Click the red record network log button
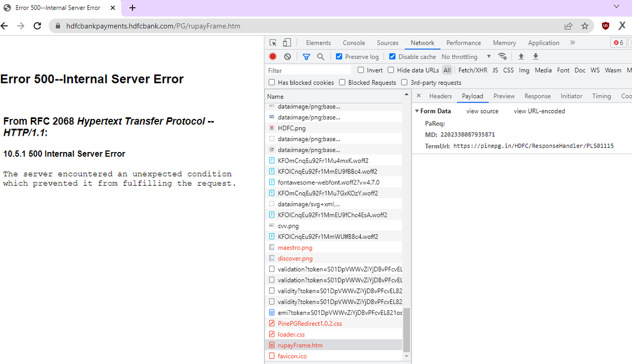 click(x=273, y=56)
